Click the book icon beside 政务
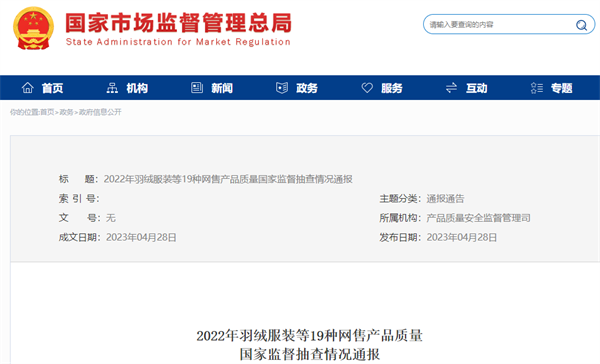Viewport: 600px width, 364px height. 282,88
